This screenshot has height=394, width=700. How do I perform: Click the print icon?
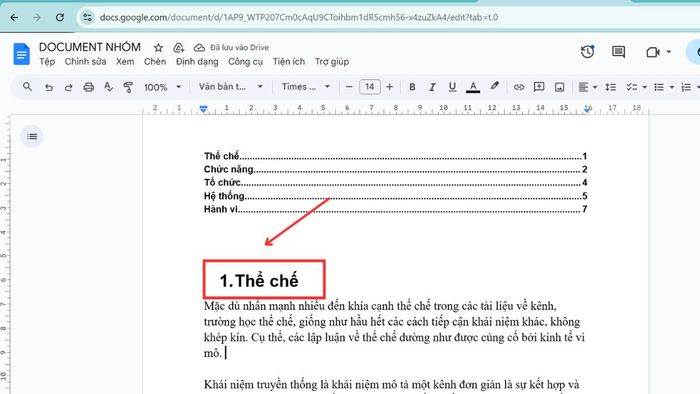pyautogui.click(x=88, y=87)
